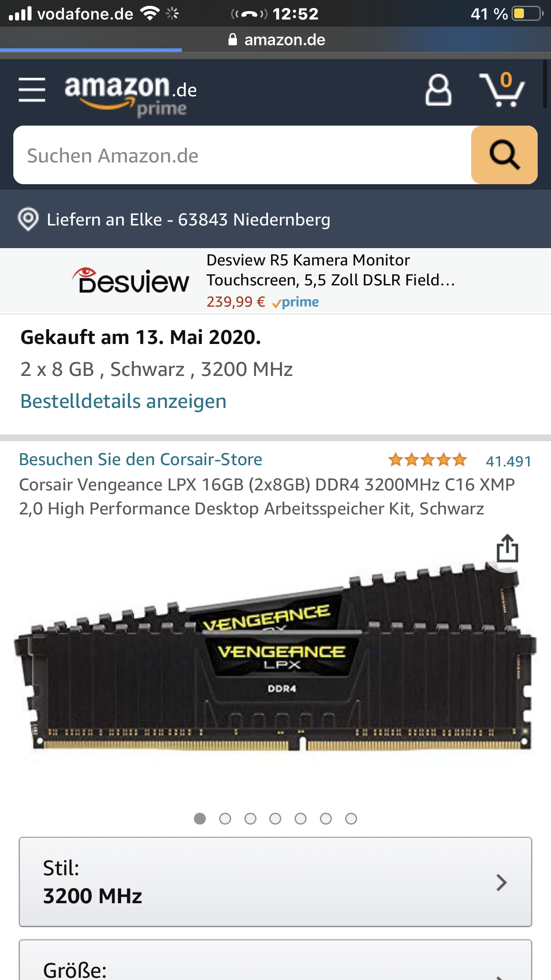This screenshot has width=551, height=980.
Task: Open the 41.491 reviews count
Action: pos(508,461)
